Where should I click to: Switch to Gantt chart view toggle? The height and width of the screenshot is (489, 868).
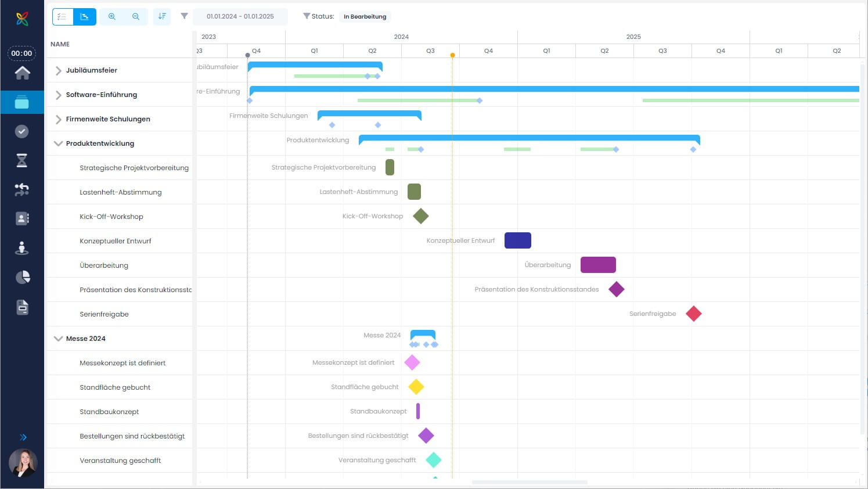click(x=85, y=16)
